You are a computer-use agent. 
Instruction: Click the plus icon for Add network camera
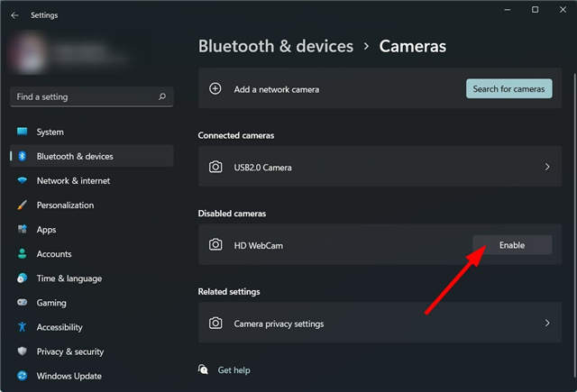[x=215, y=89]
